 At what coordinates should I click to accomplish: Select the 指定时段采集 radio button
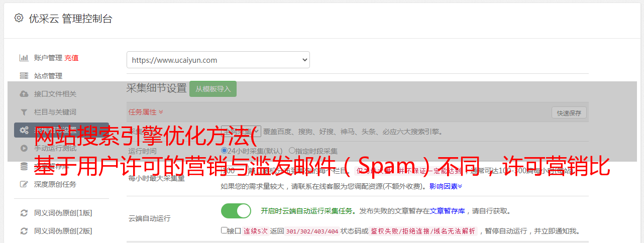[292, 151]
